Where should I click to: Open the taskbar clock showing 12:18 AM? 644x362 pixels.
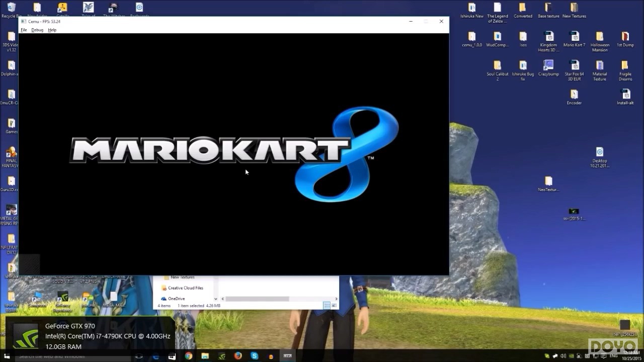pyautogui.click(x=630, y=356)
